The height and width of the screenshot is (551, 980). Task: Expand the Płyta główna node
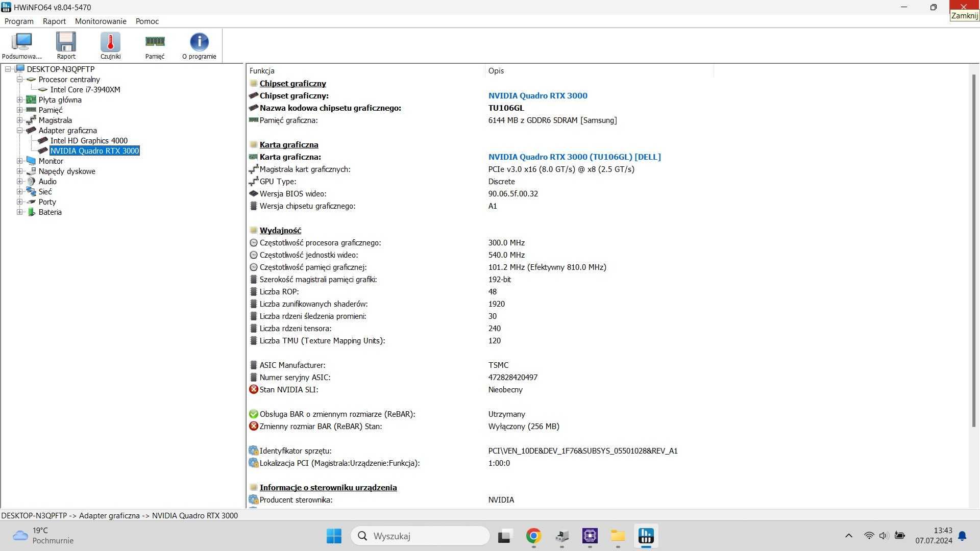[x=19, y=99]
